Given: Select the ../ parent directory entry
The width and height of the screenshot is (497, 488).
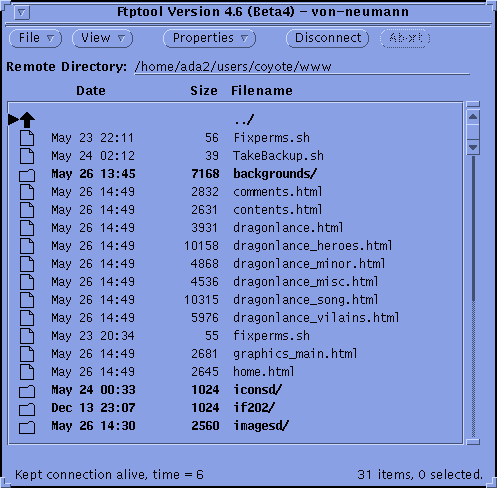Looking at the screenshot, I should [235, 120].
